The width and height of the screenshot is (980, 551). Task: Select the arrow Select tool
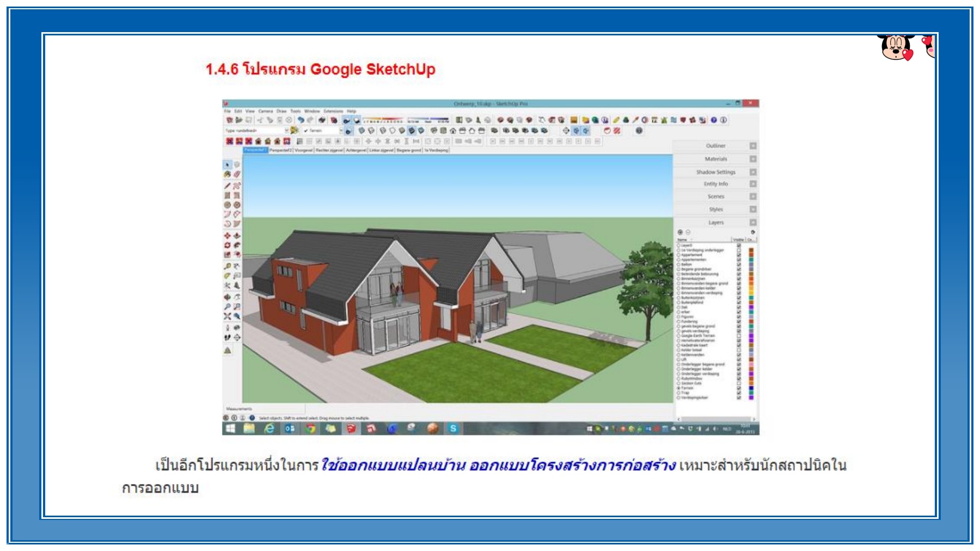point(228,164)
